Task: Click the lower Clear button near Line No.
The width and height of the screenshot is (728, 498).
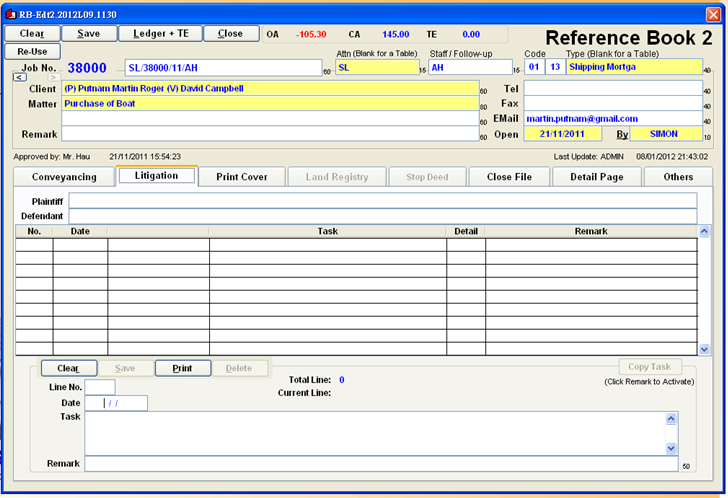Action: [x=68, y=368]
